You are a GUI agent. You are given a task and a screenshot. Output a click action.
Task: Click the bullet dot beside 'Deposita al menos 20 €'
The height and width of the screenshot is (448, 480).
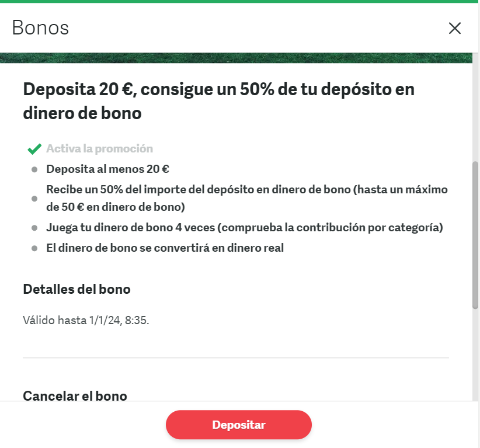click(34, 169)
